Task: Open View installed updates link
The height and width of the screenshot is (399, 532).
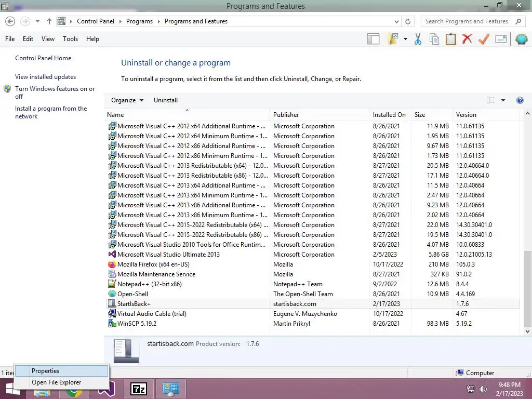Action: [46, 77]
